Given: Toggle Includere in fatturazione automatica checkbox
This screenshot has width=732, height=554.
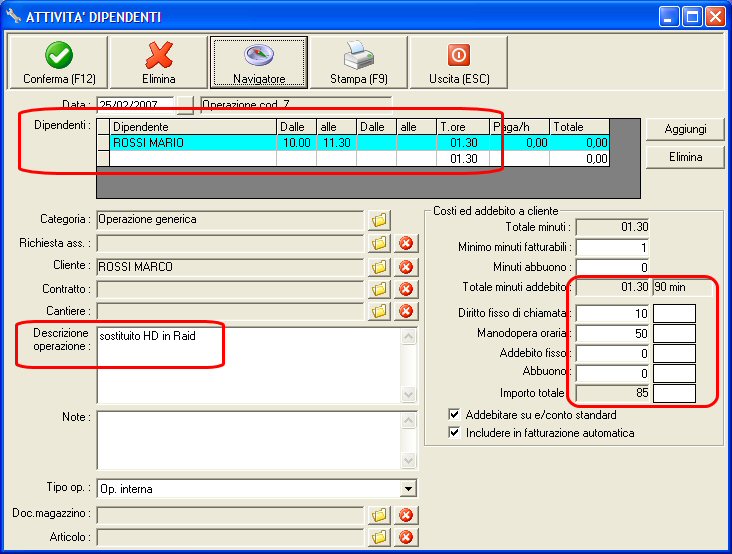Looking at the screenshot, I should point(454,433).
